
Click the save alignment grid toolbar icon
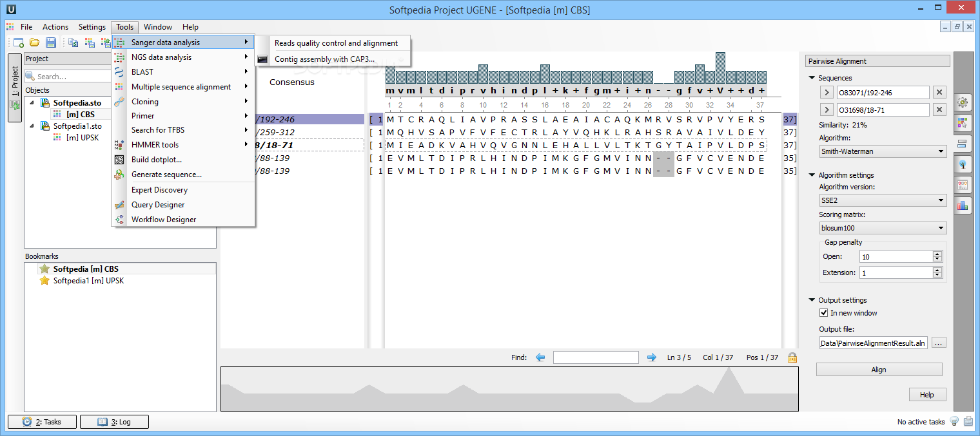click(90, 43)
